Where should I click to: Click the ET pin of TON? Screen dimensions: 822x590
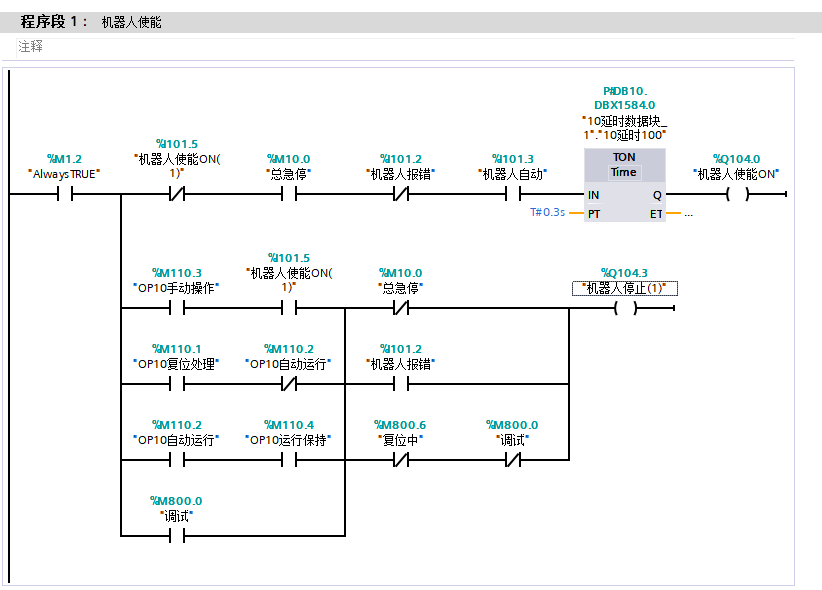[656, 214]
